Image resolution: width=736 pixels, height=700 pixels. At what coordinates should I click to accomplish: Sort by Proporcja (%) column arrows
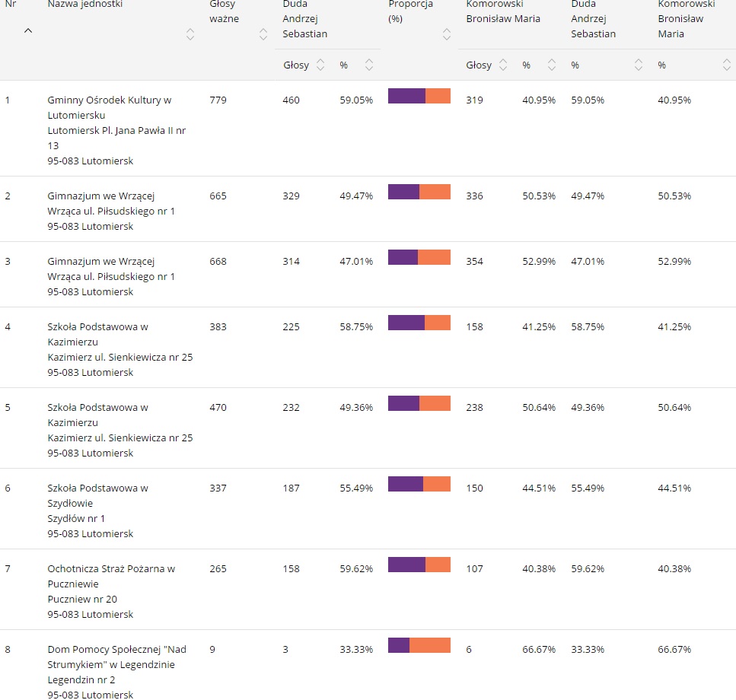coord(447,34)
